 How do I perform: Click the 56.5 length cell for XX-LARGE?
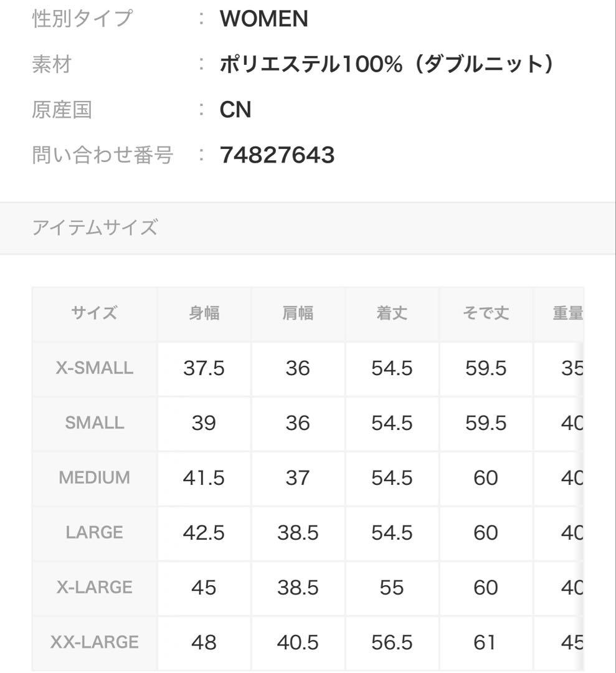coord(392,643)
